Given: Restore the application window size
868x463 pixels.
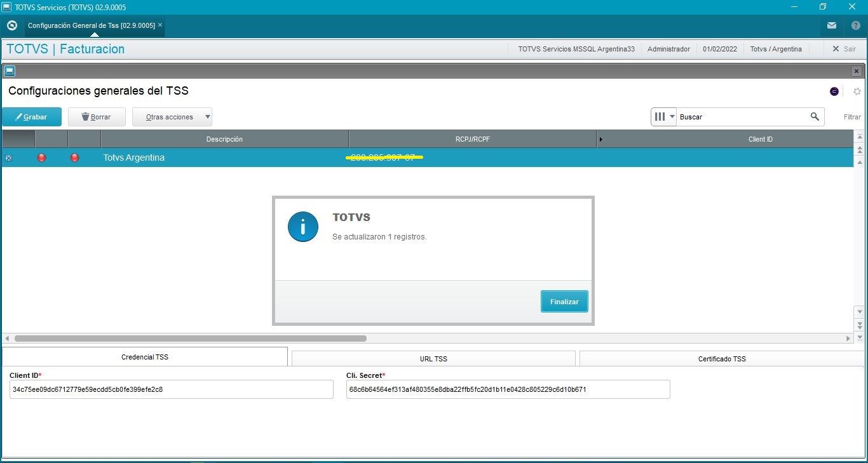Looking at the screenshot, I should [x=823, y=7].
